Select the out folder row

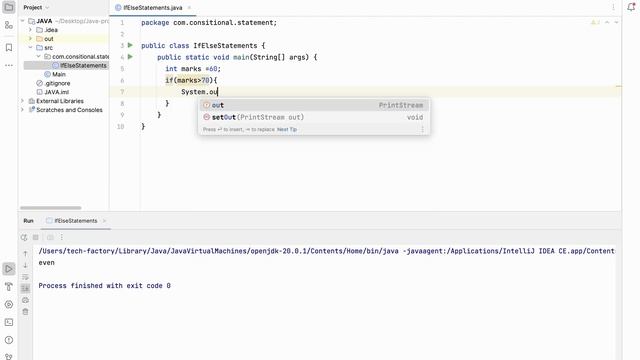click(x=64, y=39)
